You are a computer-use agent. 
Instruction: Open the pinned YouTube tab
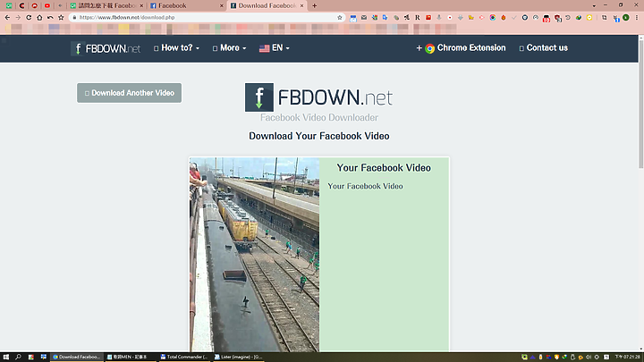[x=47, y=5]
